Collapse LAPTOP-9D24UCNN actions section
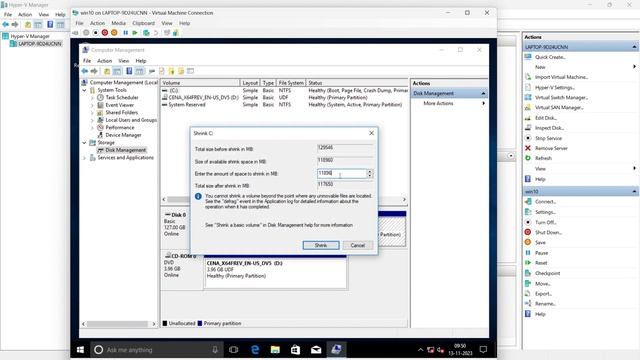This screenshot has width=640, height=360. [634, 47]
